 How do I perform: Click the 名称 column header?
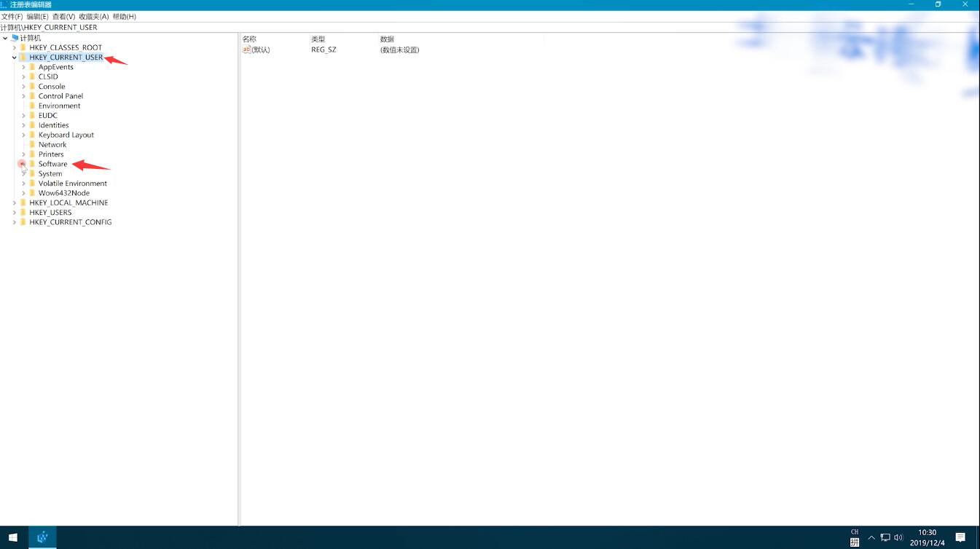249,39
